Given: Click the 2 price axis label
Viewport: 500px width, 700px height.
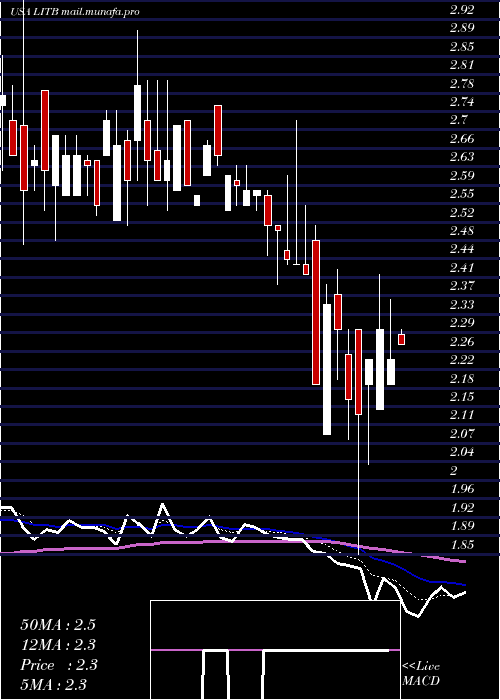Looking at the screenshot, I should [454, 471].
